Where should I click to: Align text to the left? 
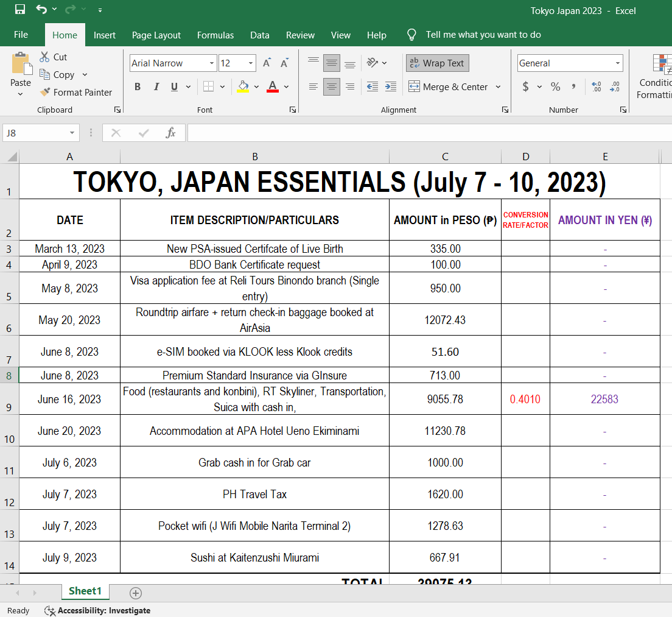point(313,86)
